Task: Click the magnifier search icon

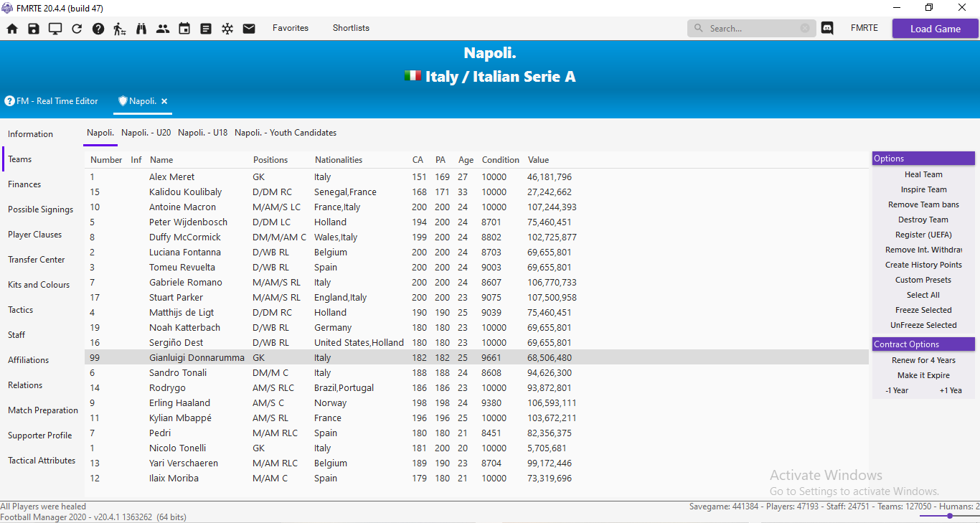Action: point(698,29)
